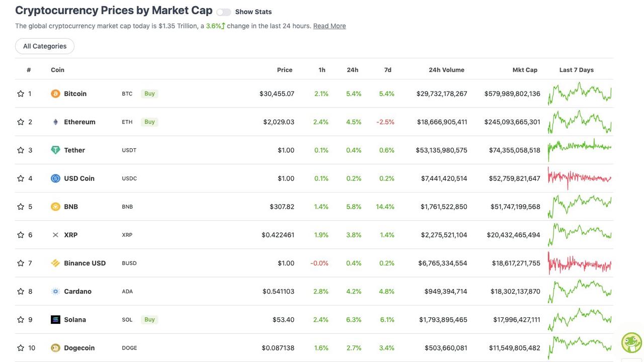Star Bitcoin as a favorite
This screenshot has height=362, width=644.
(x=21, y=94)
